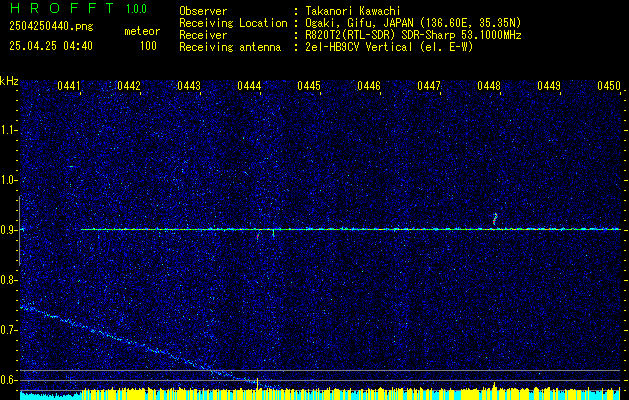This screenshot has height=400, width=629.
Task: Click the horizontal carrier line at 0.9 kHz
Action: pos(351,229)
